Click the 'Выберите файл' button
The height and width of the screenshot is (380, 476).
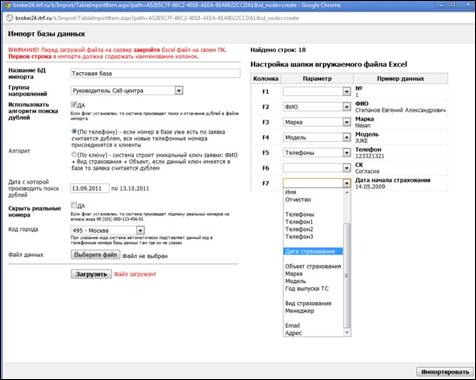95,255
